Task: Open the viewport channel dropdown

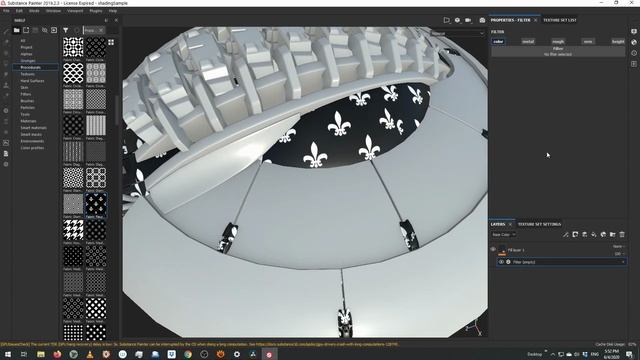Action: click(x=457, y=33)
